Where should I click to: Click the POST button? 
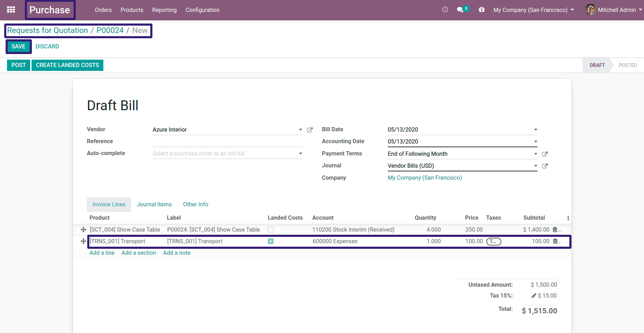pos(19,65)
